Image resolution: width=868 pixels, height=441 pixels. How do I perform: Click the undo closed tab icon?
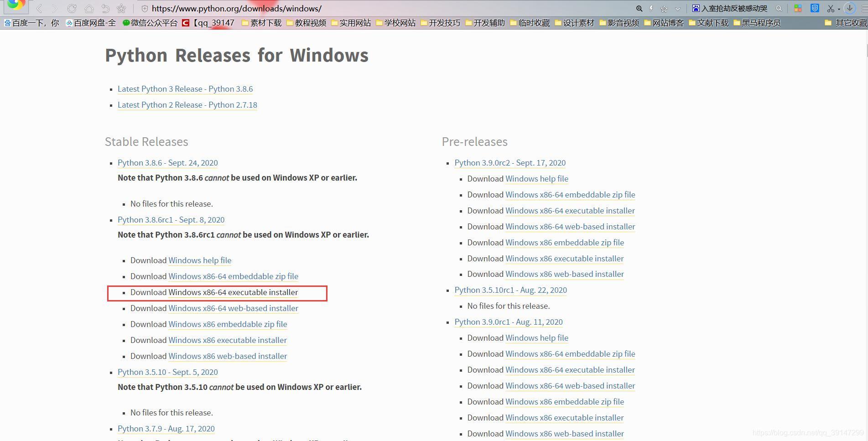[x=105, y=9]
